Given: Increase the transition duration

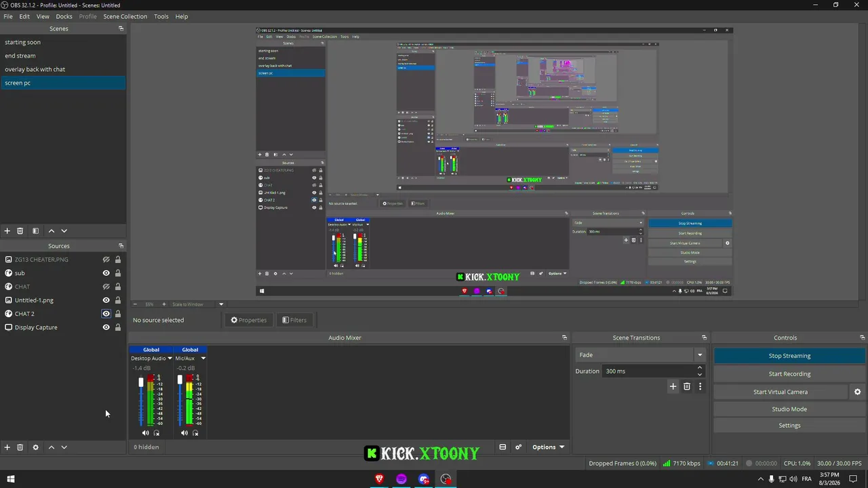Looking at the screenshot, I should coord(700,368).
